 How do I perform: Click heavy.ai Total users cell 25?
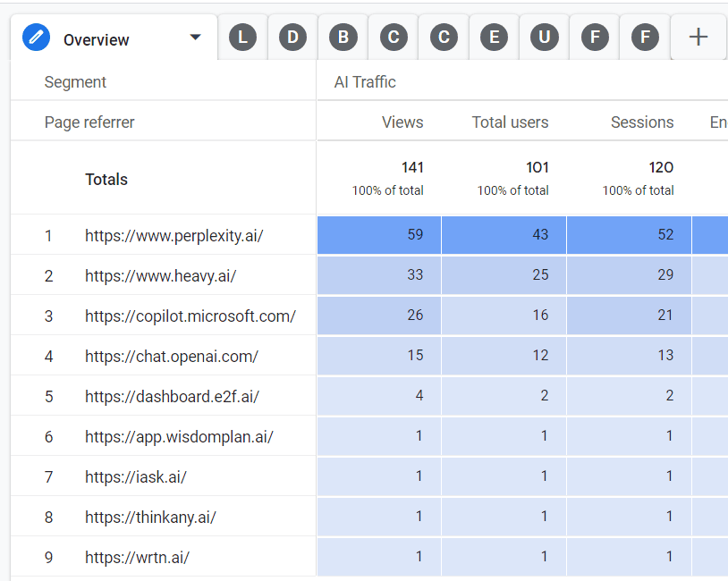[504, 275]
